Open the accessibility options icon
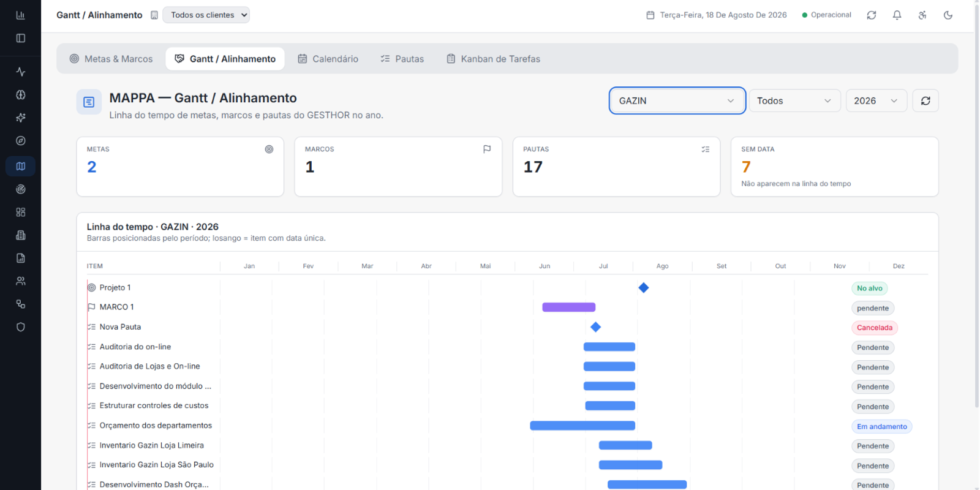The width and height of the screenshot is (980, 490). coord(922,15)
